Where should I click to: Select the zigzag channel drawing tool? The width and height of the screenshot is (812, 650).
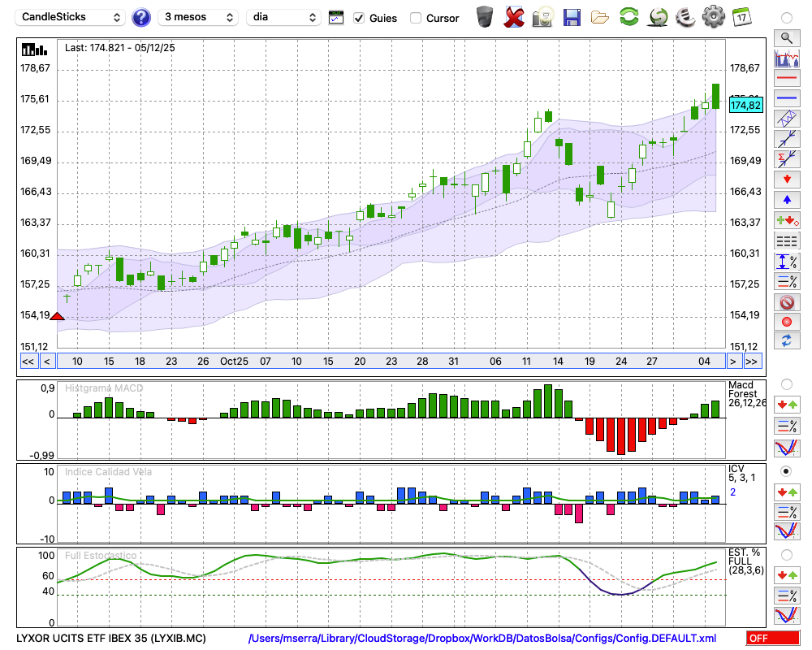pos(787,118)
